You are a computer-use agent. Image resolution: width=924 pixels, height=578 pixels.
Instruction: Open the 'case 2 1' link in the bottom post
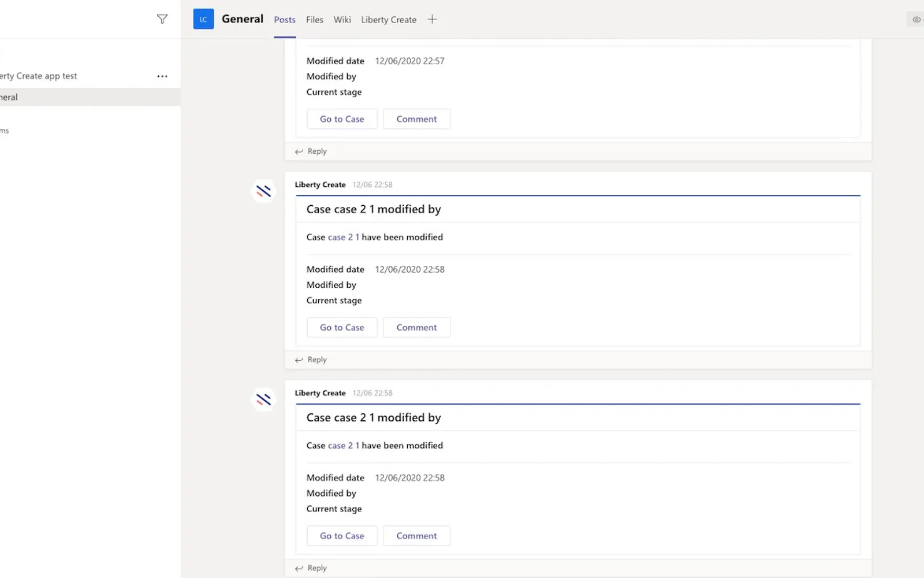(x=344, y=446)
